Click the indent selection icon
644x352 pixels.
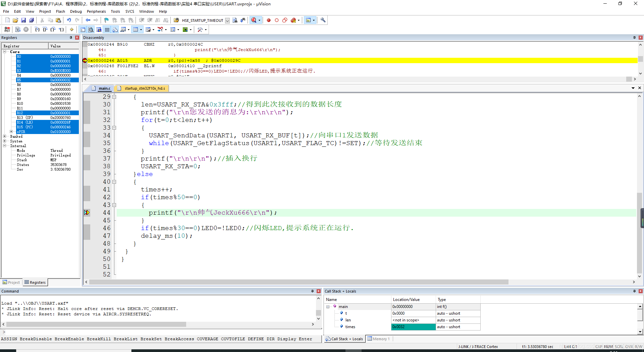click(x=142, y=20)
